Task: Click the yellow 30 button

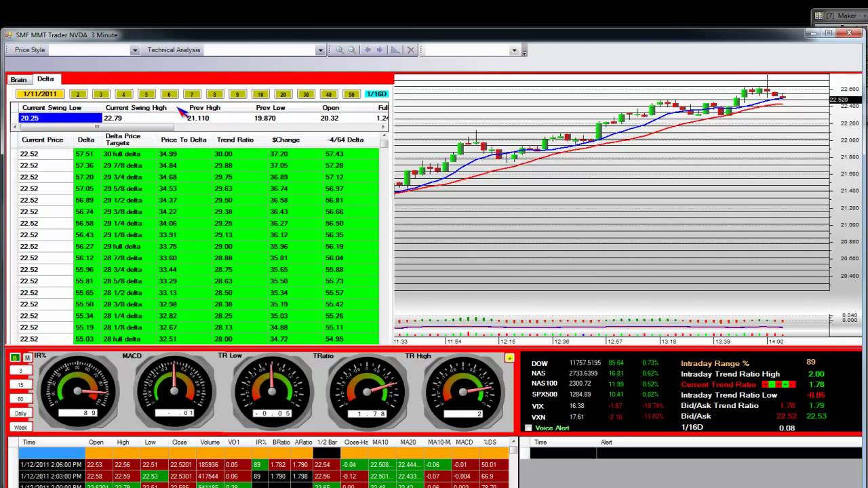Action: coord(306,94)
